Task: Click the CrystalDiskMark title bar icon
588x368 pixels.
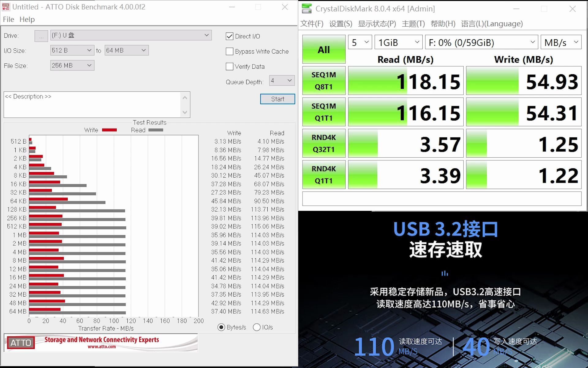Action: [x=307, y=9]
